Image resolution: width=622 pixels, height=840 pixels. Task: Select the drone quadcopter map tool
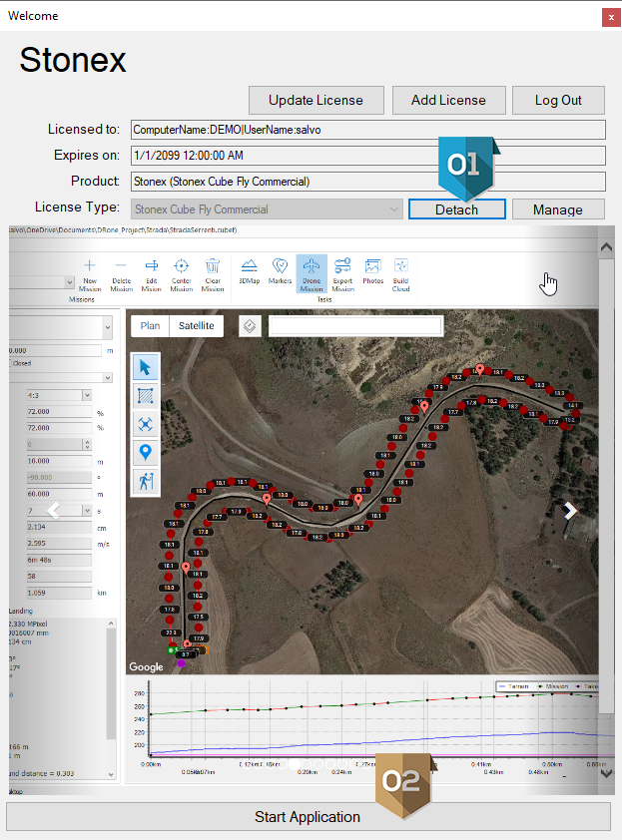[146, 425]
